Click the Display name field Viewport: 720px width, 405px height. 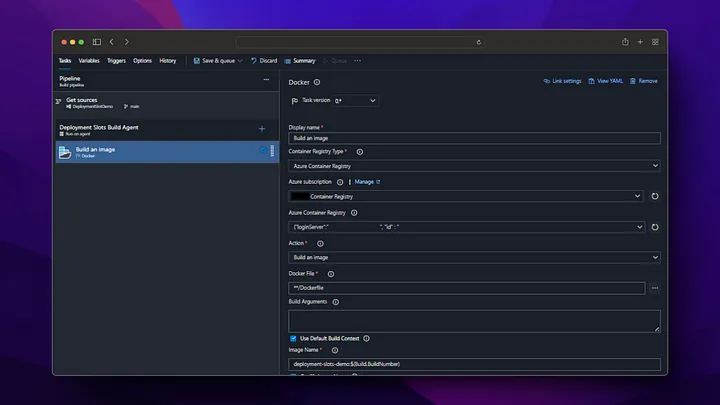tap(474, 138)
